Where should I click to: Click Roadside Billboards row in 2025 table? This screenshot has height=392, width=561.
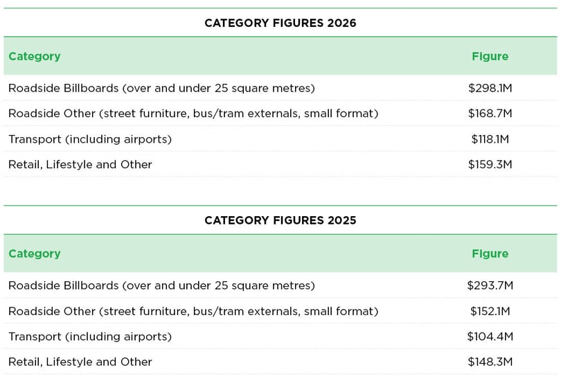280,285
